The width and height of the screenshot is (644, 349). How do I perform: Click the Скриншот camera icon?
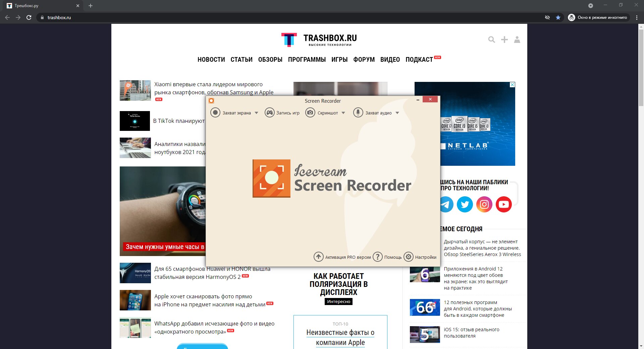(x=310, y=112)
